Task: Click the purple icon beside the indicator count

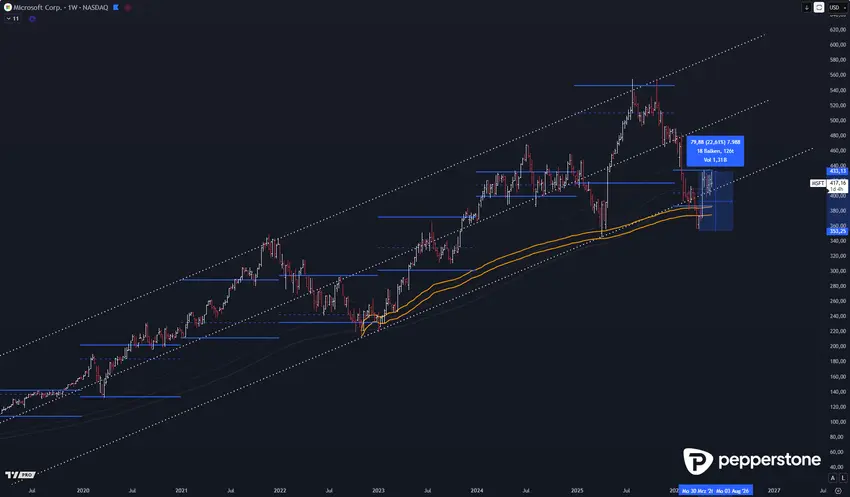Action: pos(33,18)
